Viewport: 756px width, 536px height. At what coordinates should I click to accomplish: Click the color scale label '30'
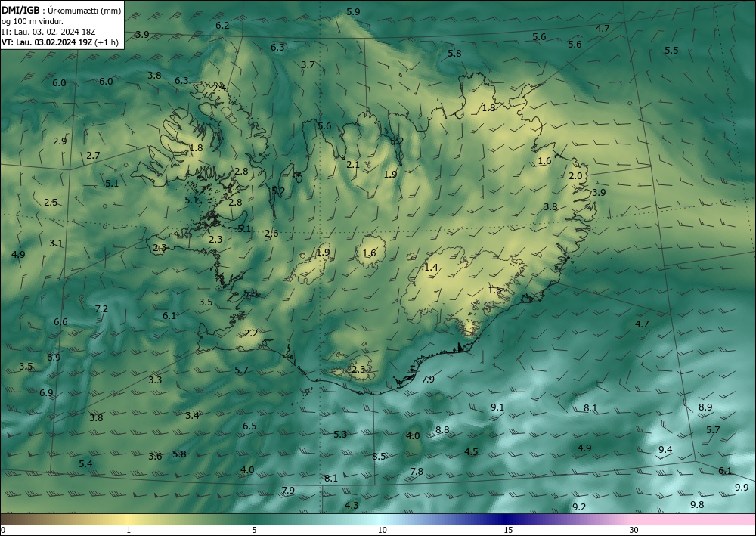[x=634, y=530]
